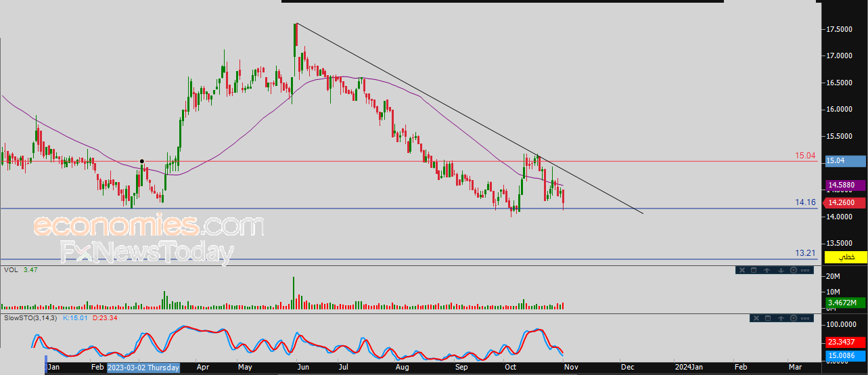Click the 2024Jan label on time axis

tap(689, 368)
